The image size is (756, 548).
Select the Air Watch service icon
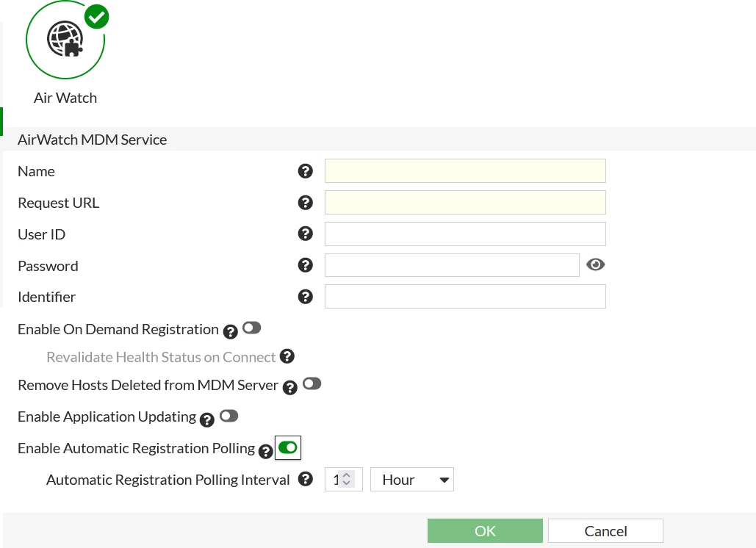tap(65, 40)
